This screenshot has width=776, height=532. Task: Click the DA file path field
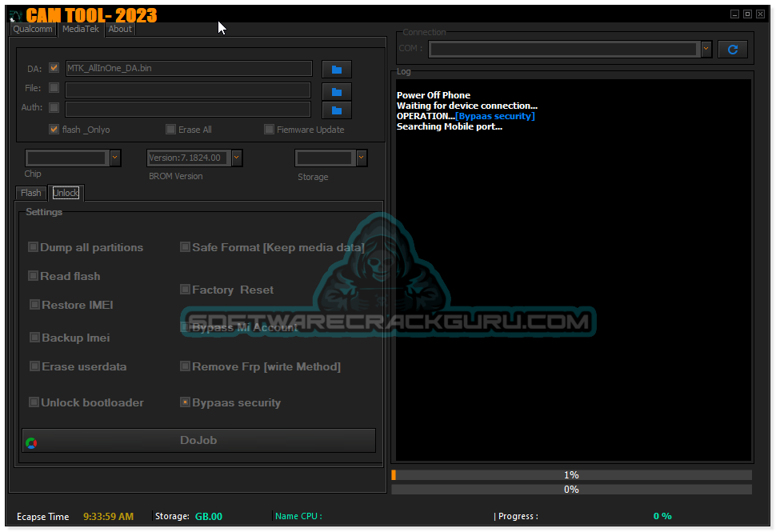pyautogui.click(x=189, y=68)
